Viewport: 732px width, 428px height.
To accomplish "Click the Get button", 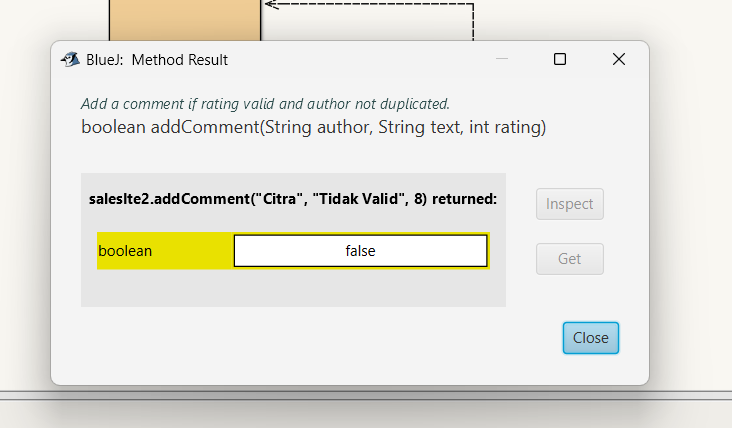I will [570, 259].
